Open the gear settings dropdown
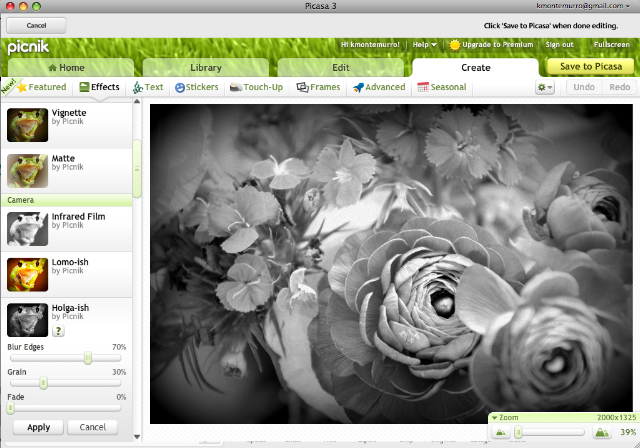 (545, 87)
